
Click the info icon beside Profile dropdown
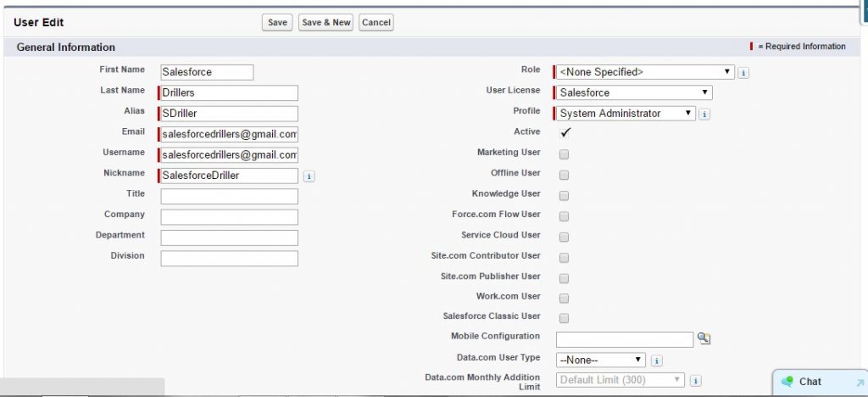pyautogui.click(x=704, y=114)
